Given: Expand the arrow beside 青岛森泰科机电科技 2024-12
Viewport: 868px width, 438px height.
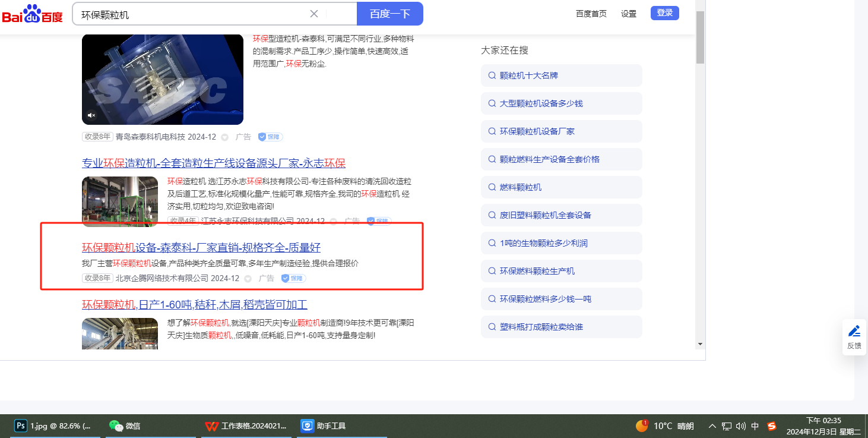Looking at the screenshot, I should [224, 137].
